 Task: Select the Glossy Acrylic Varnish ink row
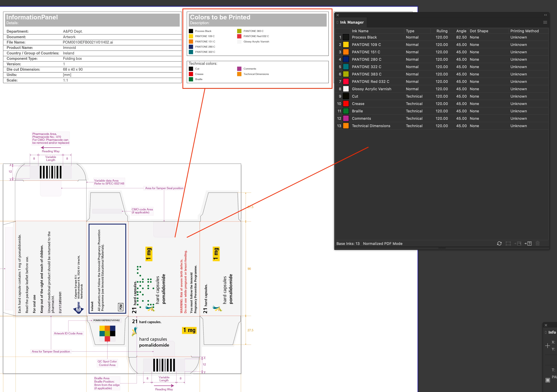click(x=371, y=89)
